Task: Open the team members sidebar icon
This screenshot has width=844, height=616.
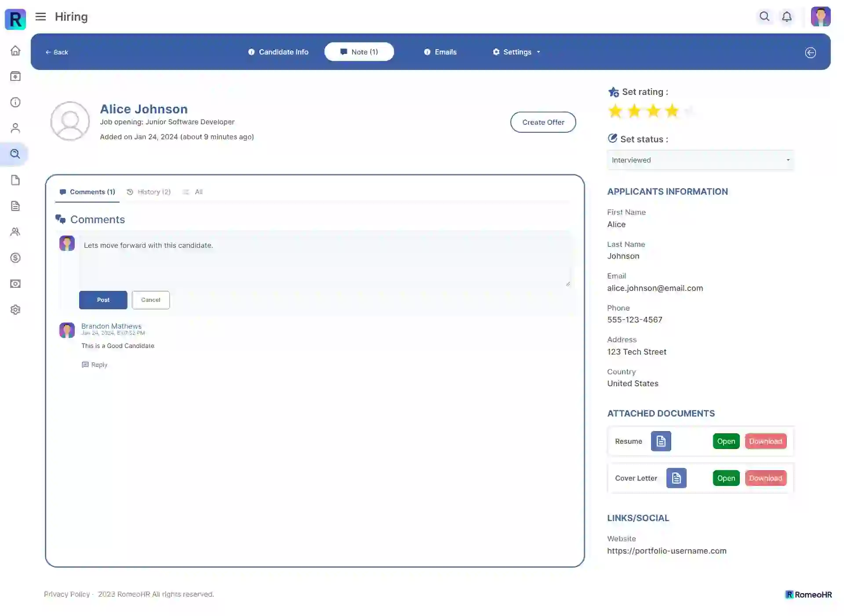Action: (15, 232)
